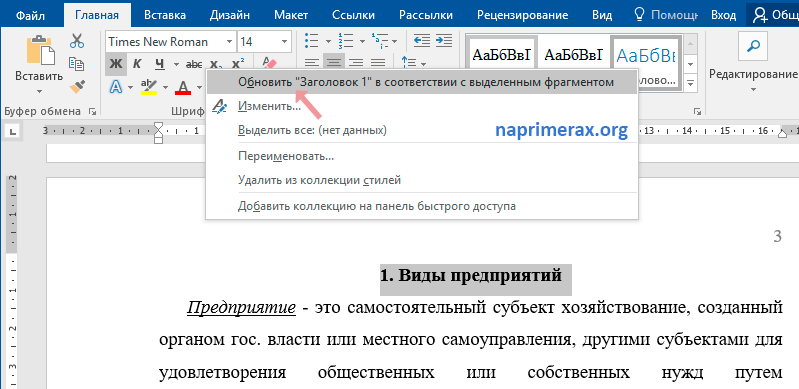
Task: Toggle italic formatting (К)
Action: 137,64
